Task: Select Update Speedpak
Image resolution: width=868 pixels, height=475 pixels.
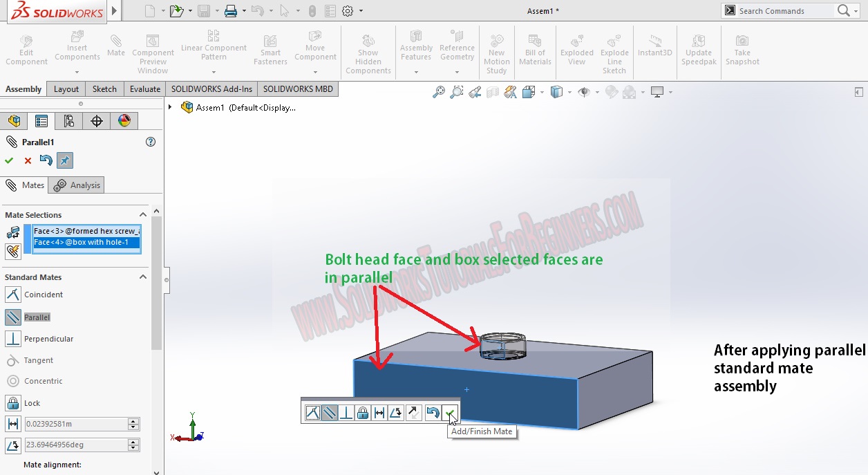Action: [699, 48]
